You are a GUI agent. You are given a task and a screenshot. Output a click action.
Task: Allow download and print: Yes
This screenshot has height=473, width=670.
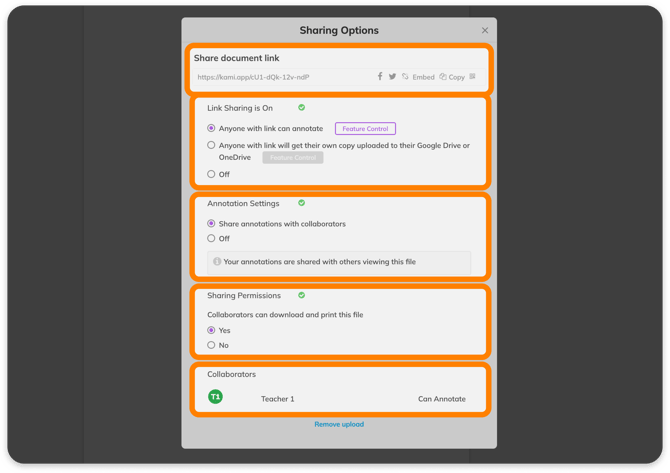[211, 330]
